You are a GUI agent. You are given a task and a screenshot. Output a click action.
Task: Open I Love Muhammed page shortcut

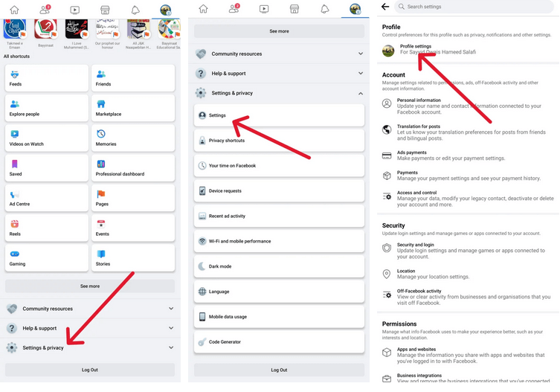(x=77, y=34)
